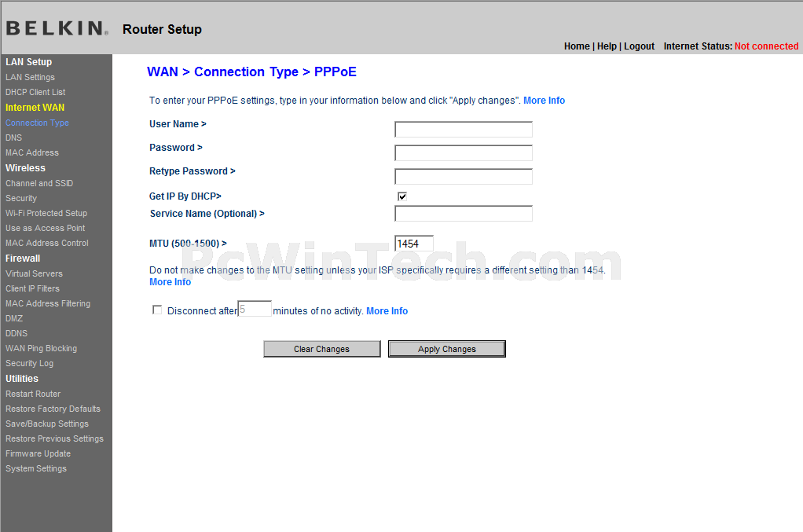Click the 'Get IP By DHCP>' label

(185, 196)
